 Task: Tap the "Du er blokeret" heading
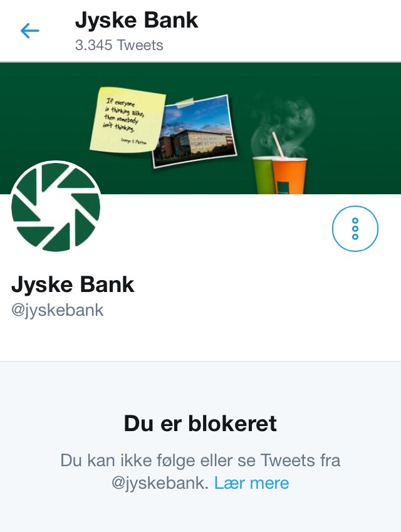point(200,424)
